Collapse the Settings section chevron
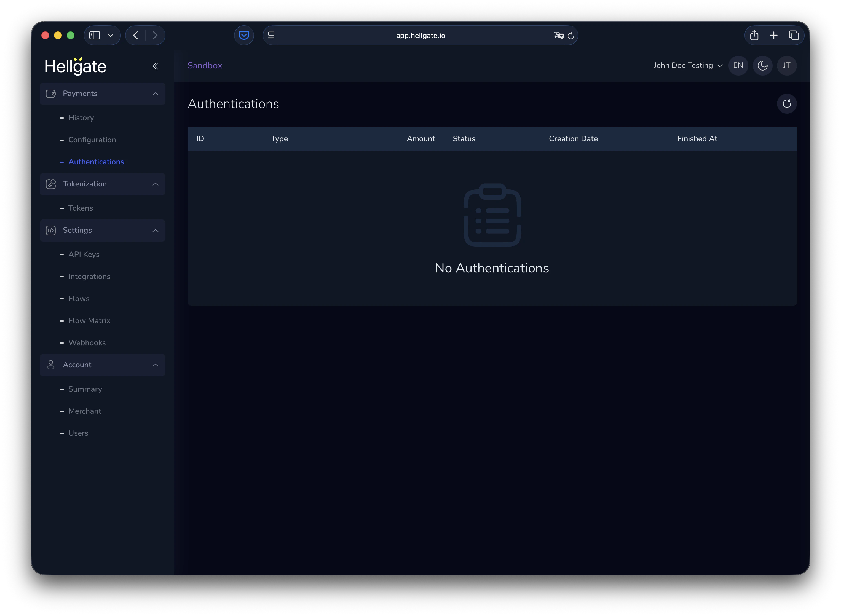Image resolution: width=841 pixels, height=616 pixels. pyautogui.click(x=156, y=231)
